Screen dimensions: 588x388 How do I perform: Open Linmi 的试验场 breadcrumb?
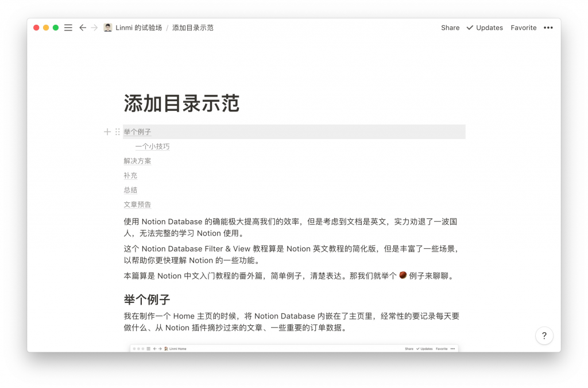pyautogui.click(x=138, y=28)
